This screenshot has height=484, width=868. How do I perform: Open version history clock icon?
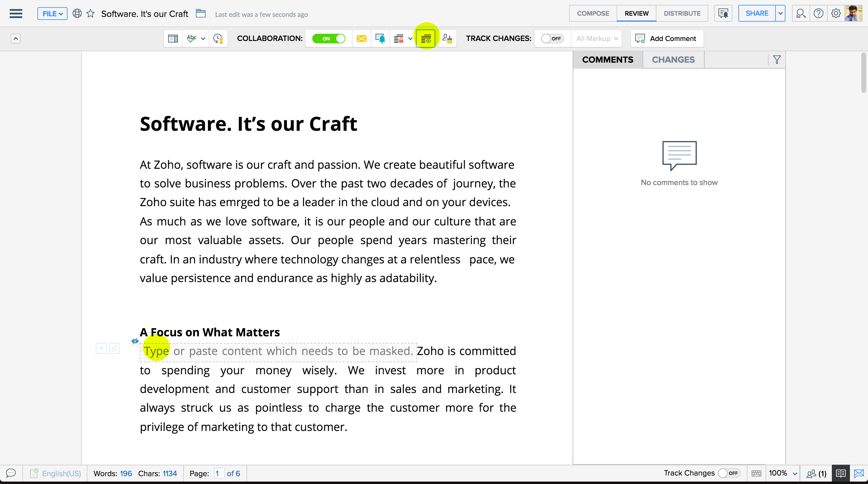click(x=218, y=39)
